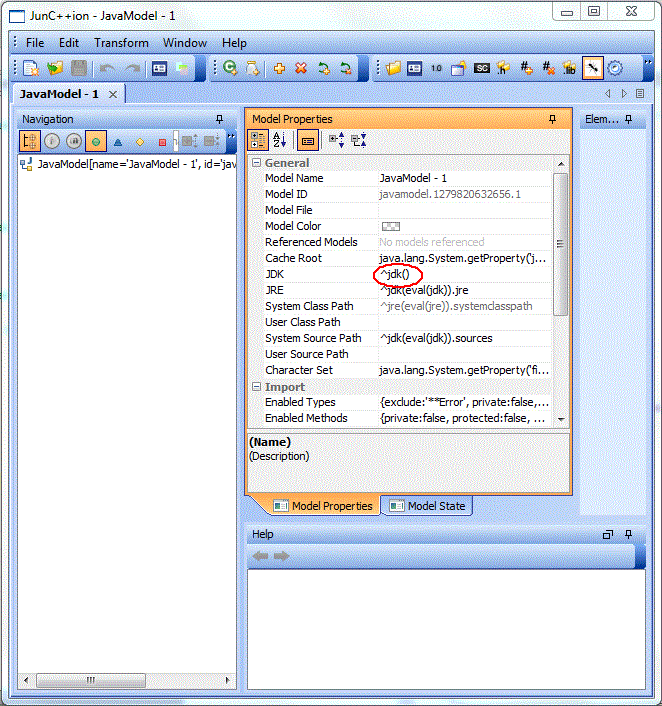The width and height of the screenshot is (662, 706).
Task: Click the JDK value field ^jdk()
Action: click(x=465, y=274)
